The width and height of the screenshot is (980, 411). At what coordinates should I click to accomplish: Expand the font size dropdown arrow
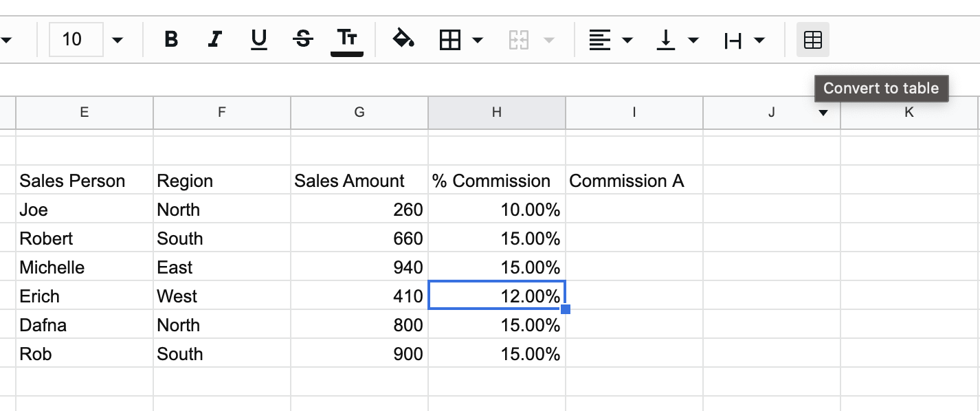(x=118, y=41)
